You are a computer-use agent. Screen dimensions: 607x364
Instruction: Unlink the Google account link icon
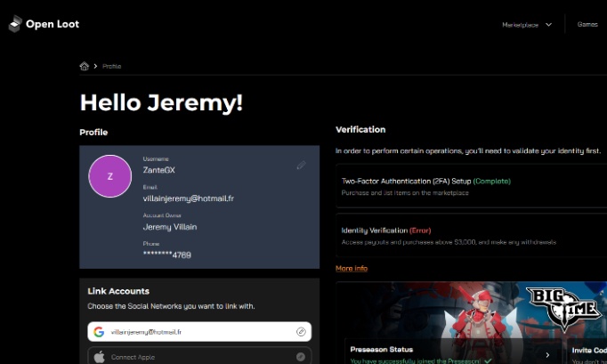(301, 332)
